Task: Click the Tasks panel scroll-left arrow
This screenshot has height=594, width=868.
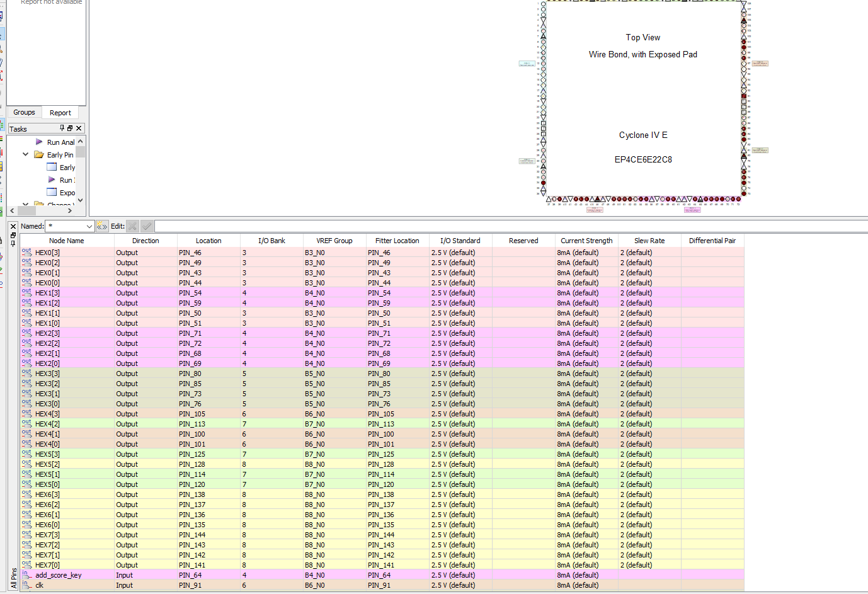Action: click(12, 210)
